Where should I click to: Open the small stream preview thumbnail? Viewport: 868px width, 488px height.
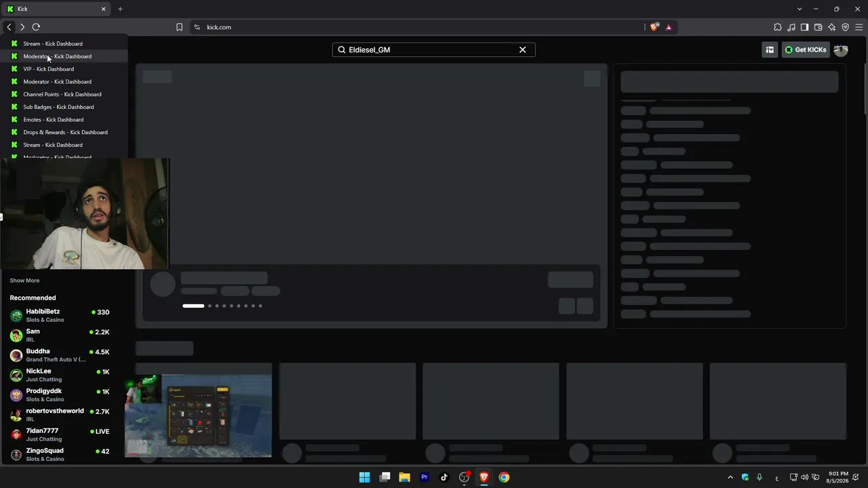pos(198,416)
